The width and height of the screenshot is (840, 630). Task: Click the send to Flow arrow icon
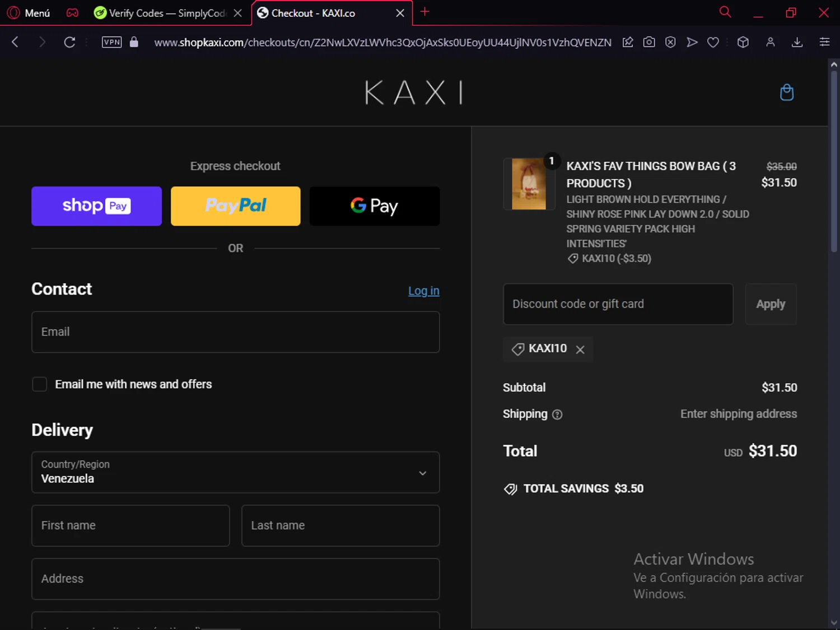pos(692,42)
